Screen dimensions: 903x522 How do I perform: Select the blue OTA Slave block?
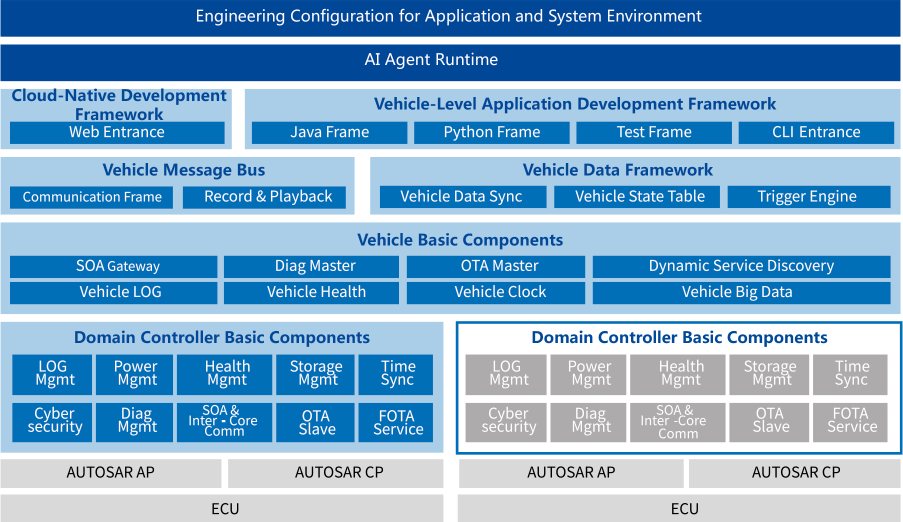(x=315, y=422)
